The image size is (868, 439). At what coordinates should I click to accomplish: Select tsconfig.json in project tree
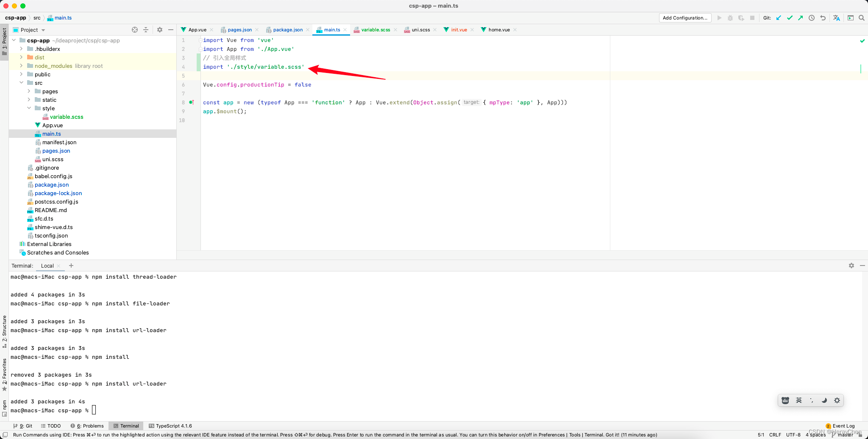coord(51,235)
